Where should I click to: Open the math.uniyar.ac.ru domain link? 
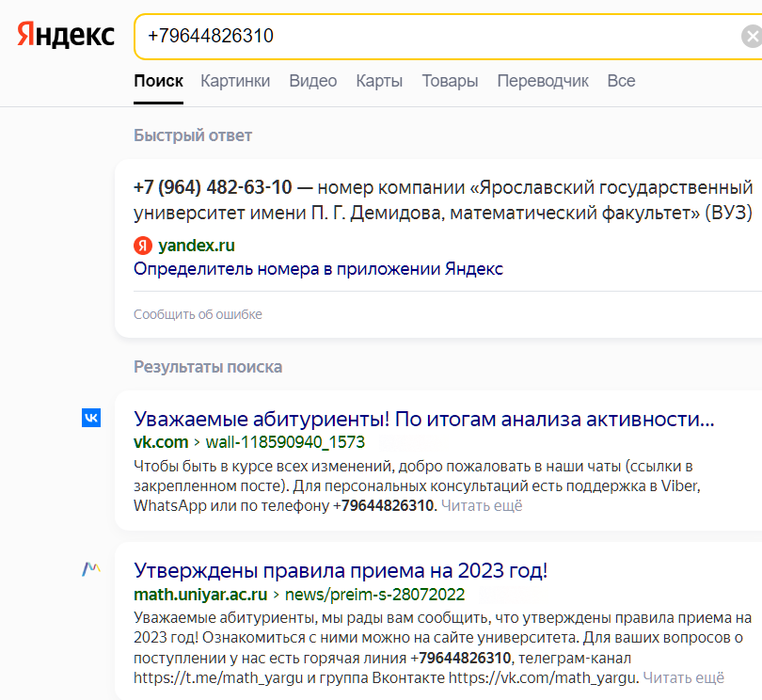click(x=200, y=594)
